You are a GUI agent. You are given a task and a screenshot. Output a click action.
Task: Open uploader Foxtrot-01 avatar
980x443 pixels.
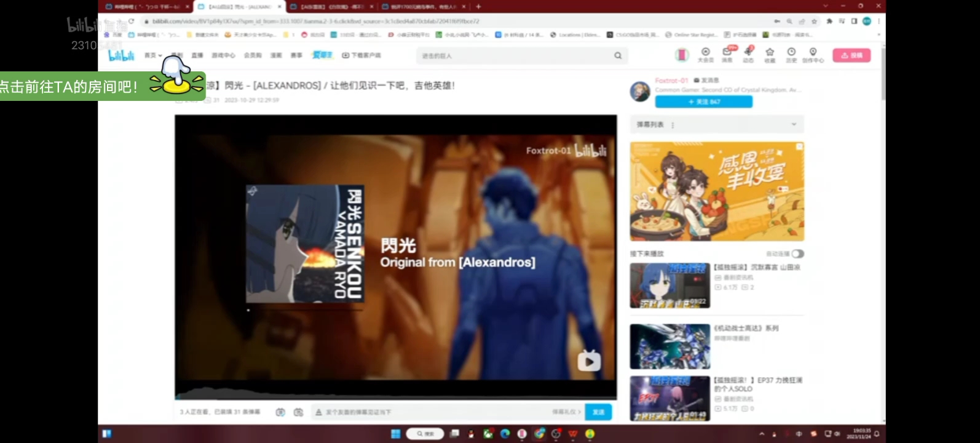coord(640,92)
